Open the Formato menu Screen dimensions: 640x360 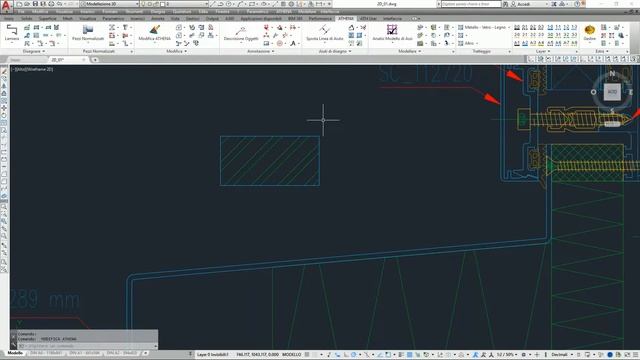coord(110,11)
